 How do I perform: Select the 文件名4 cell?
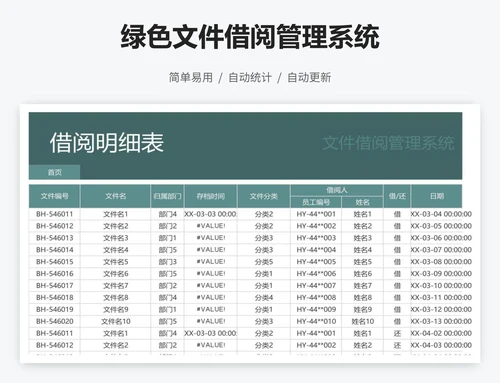click(x=115, y=250)
